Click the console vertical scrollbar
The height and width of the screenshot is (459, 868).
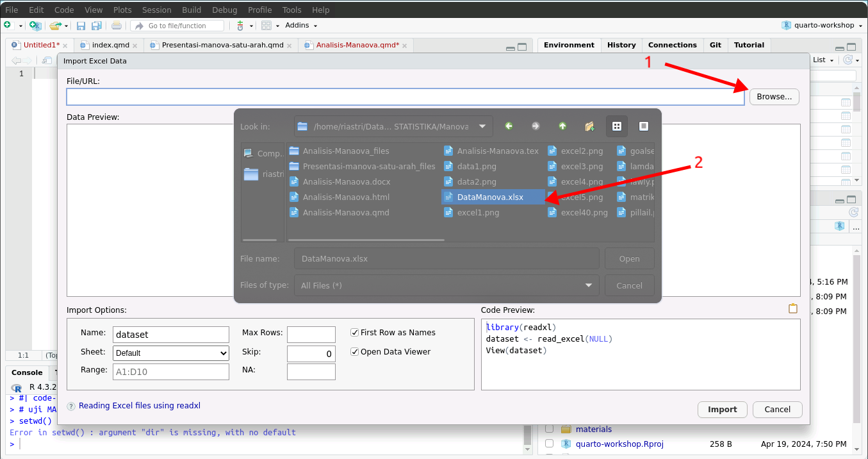[528, 436]
